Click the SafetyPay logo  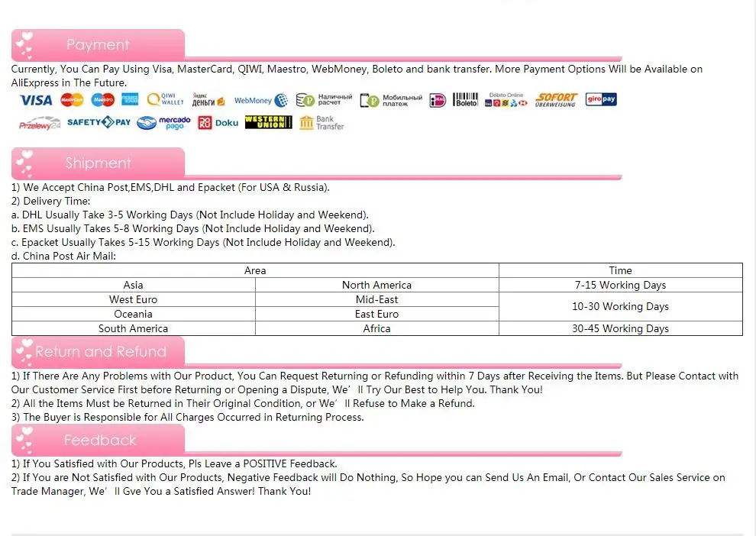pos(99,122)
